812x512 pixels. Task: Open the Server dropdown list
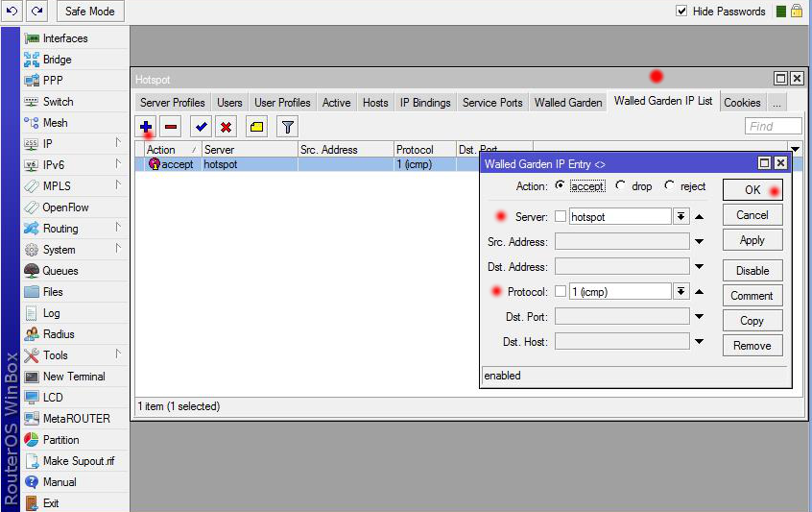click(x=681, y=217)
